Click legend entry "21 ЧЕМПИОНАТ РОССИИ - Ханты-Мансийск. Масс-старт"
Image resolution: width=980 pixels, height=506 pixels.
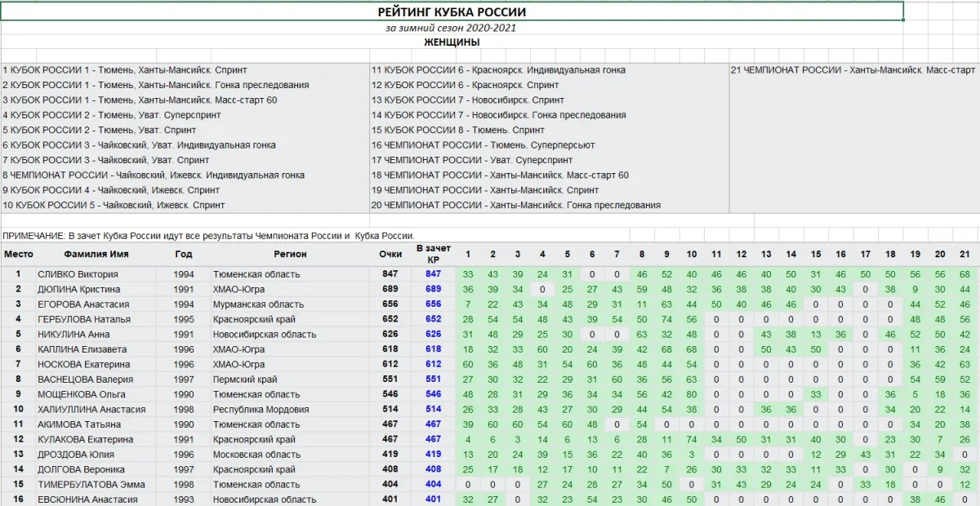(853, 70)
